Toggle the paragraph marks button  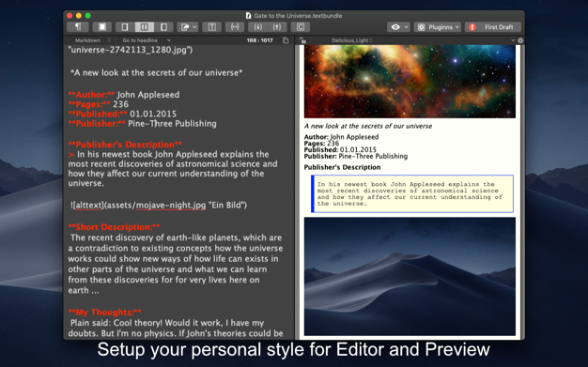click(x=78, y=27)
